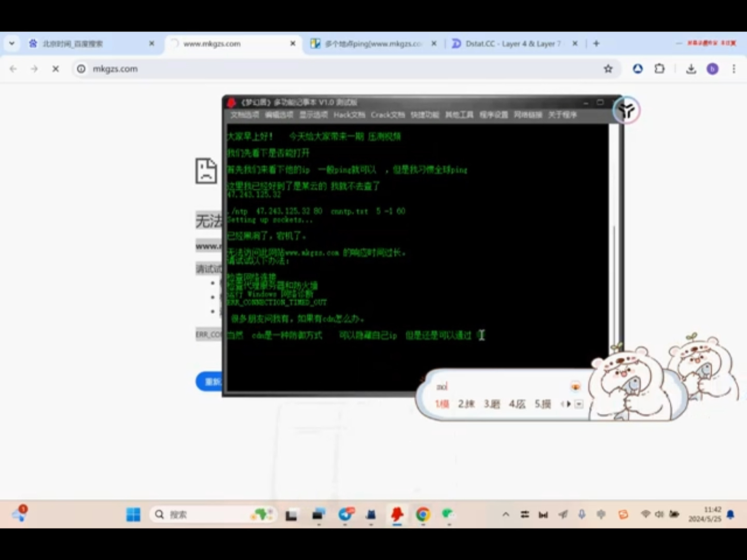
Task: Click the microphone tray icon
Action: (582, 514)
